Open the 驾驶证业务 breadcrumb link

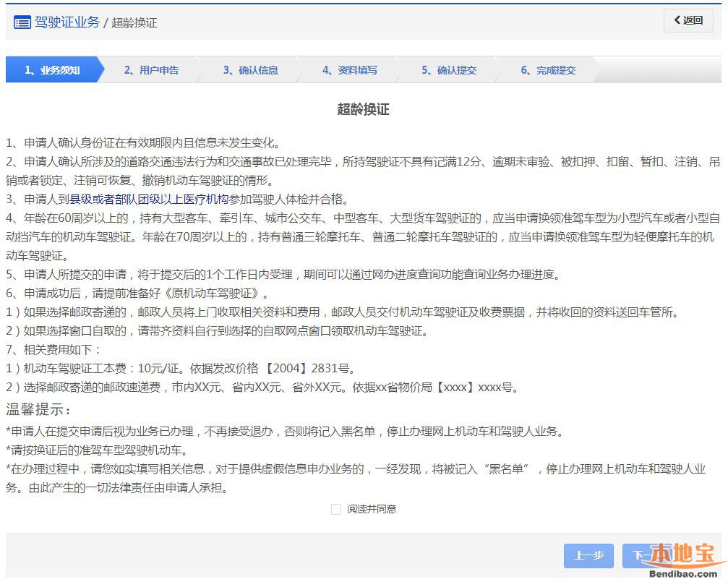click(67, 22)
